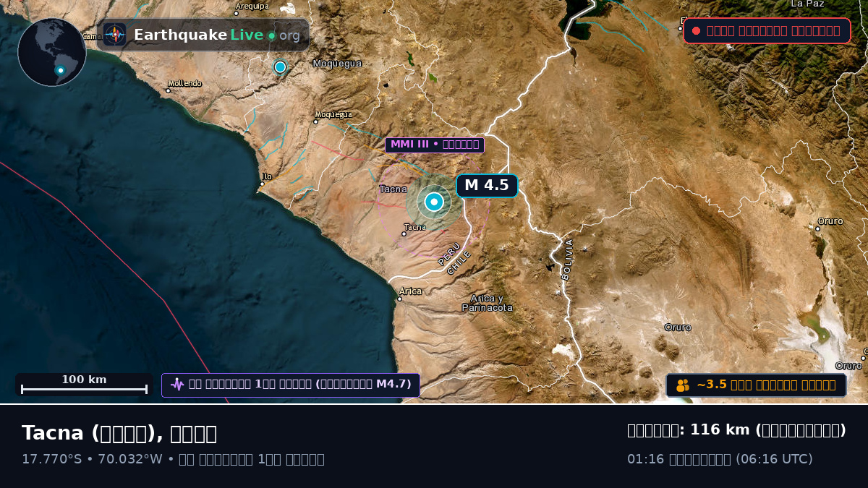Click the 100 km scale bar
This screenshot has width=868, height=488.
[x=84, y=385]
